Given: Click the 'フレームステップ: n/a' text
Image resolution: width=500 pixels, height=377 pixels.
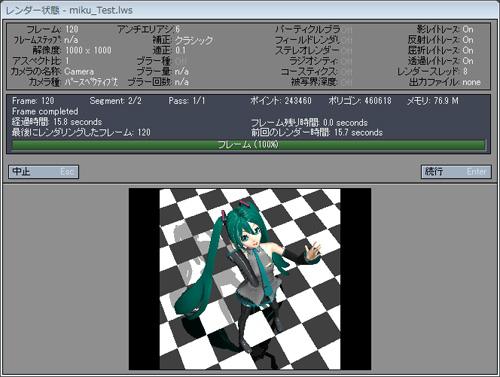Looking at the screenshot, I should point(46,40).
